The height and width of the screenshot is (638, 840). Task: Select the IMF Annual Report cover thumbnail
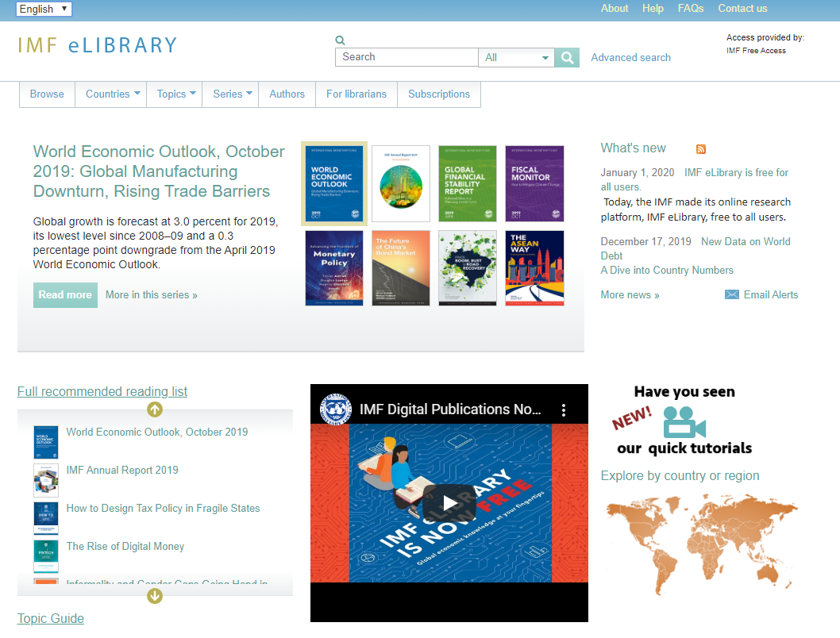tap(401, 183)
